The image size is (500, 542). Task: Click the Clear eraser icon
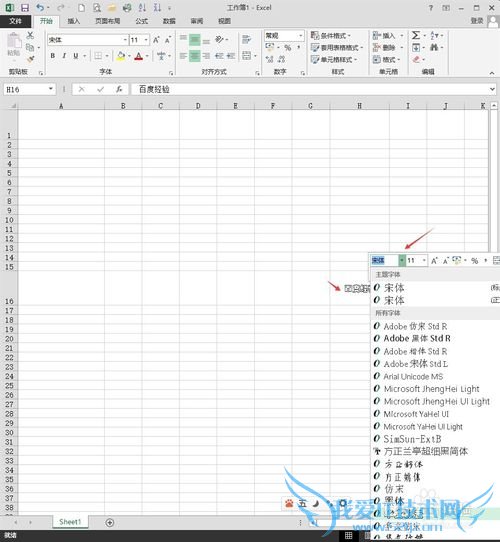416,59
